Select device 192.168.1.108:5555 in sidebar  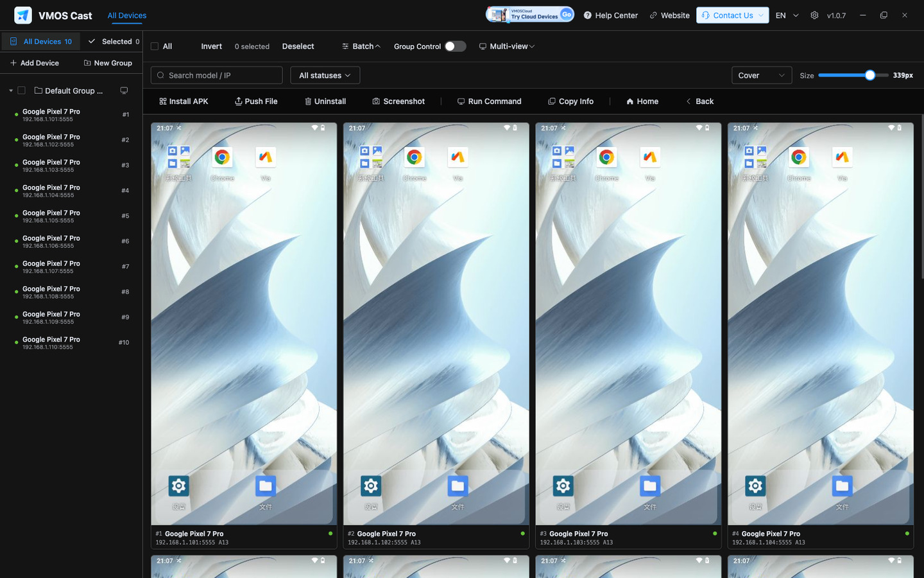pos(71,292)
